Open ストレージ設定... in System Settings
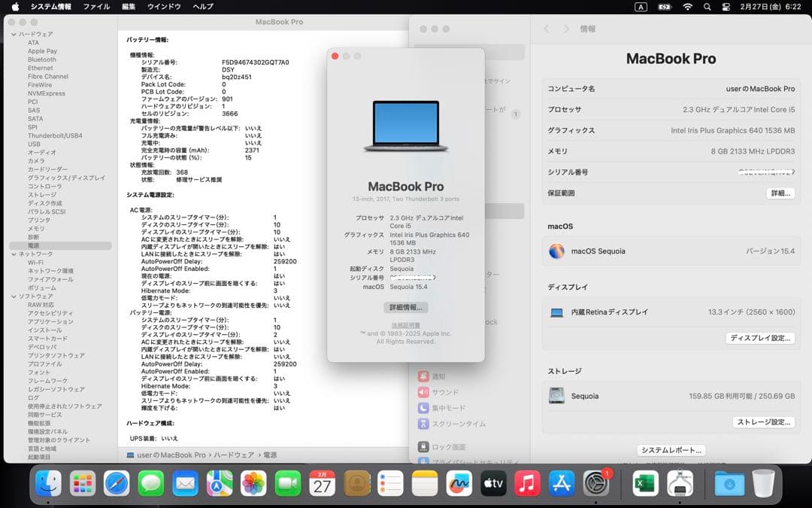 point(764,422)
